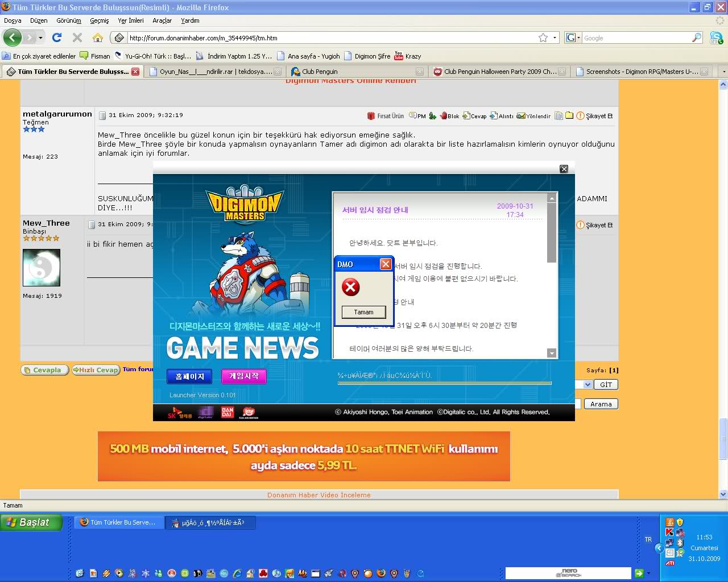728x582 pixels.
Task: Bookmark this page with the star icon
Action: [x=543, y=38]
